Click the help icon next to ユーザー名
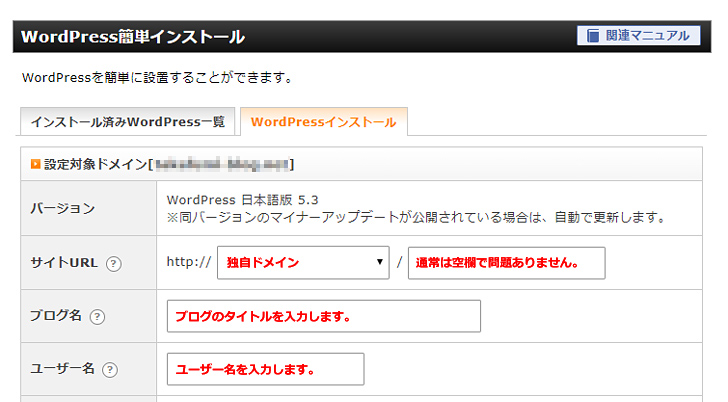The width and height of the screenshot is (728, 402). click(110, 370)
